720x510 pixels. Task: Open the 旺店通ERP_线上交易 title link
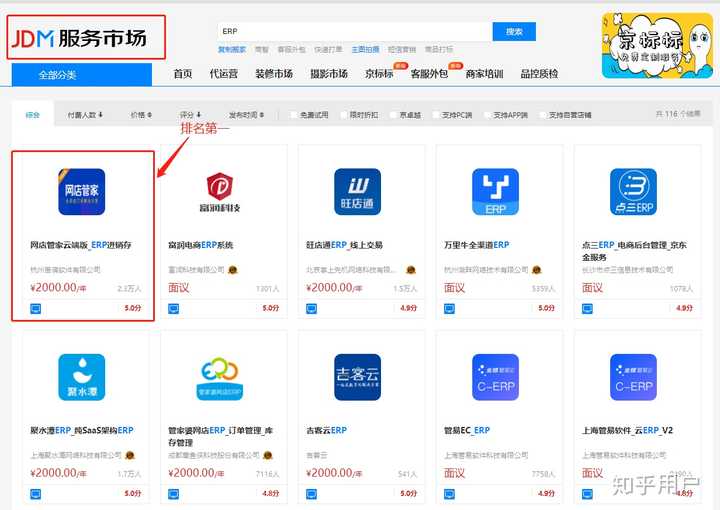[x=344, y=245]
